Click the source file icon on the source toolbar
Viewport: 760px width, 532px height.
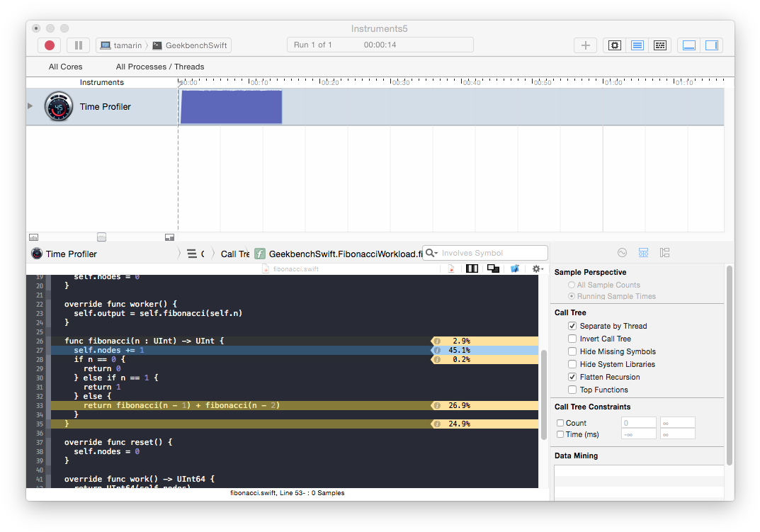[451, 268]
